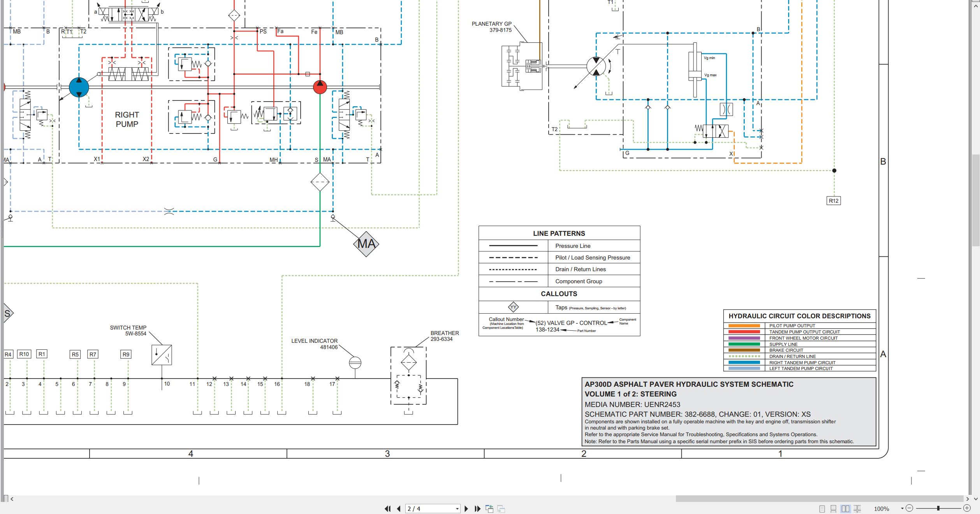
Task: Click the S tap diamond callout
Action: [x=7, y=313]
